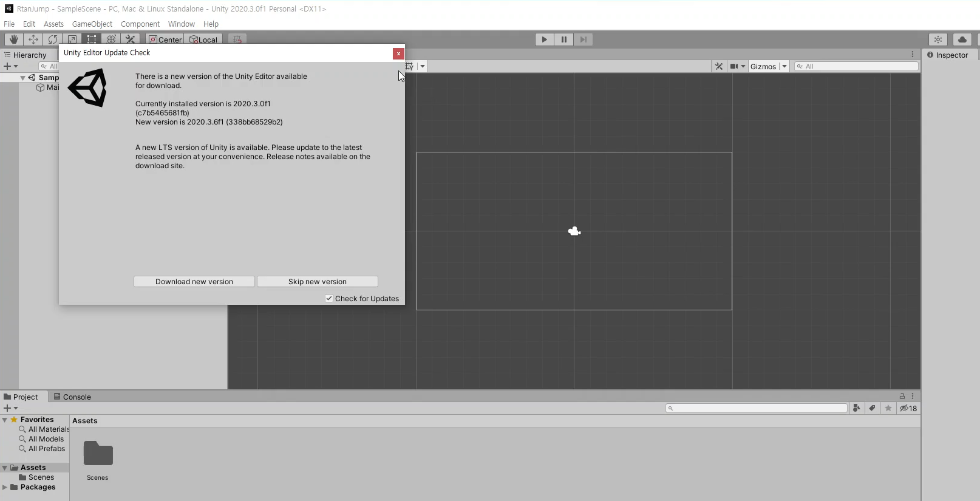Start Play mode
This screenshot has width=980, height=501.
(x=545, y=39)
